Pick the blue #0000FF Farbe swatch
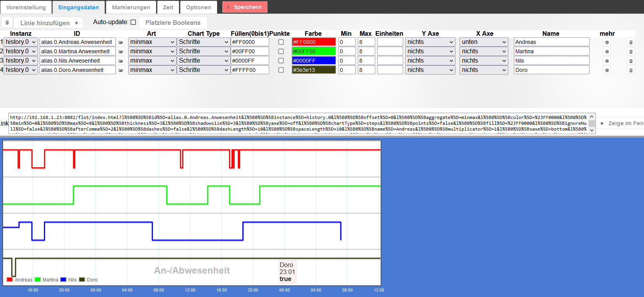Screen dimensions: 644x297 [x=314, y=61]
